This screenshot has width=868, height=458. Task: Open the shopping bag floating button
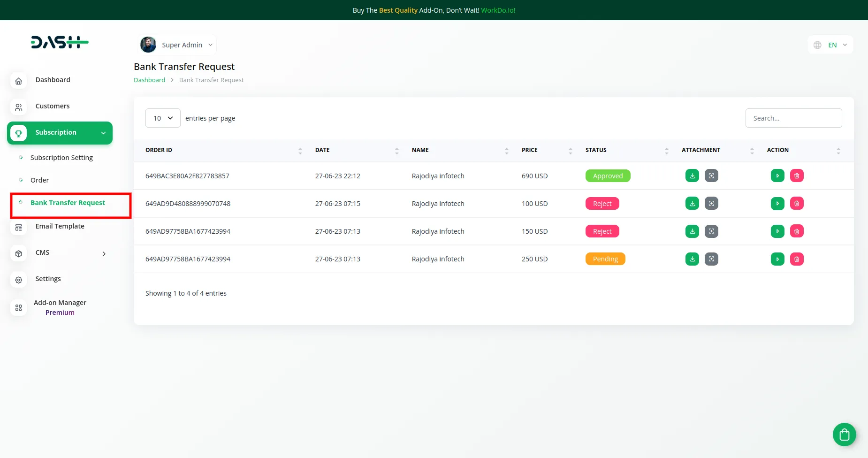point(844,435)
